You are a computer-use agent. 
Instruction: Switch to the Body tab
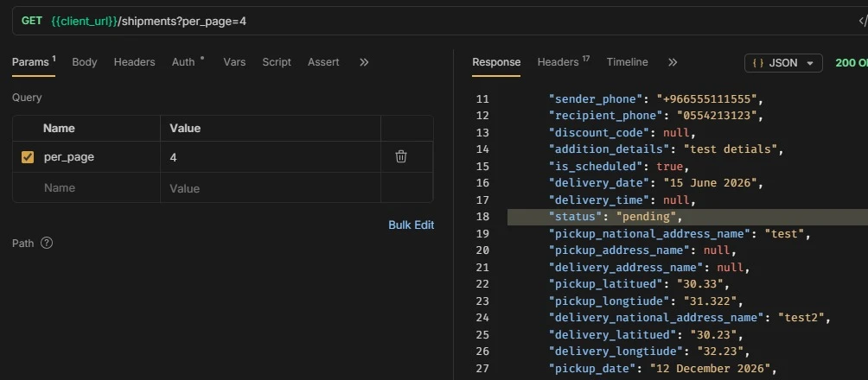pyautogui.click(x=85, y=62)
